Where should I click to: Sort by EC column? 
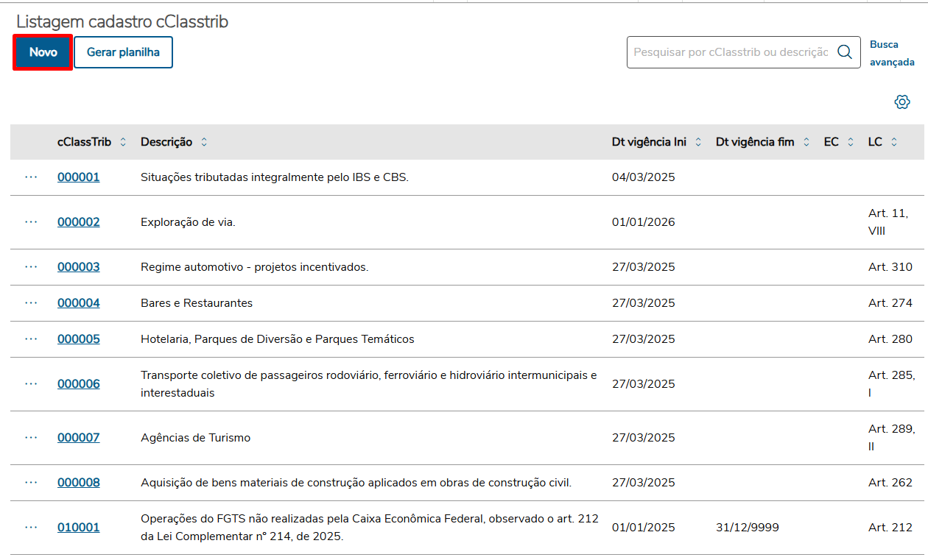pos(851,142)
